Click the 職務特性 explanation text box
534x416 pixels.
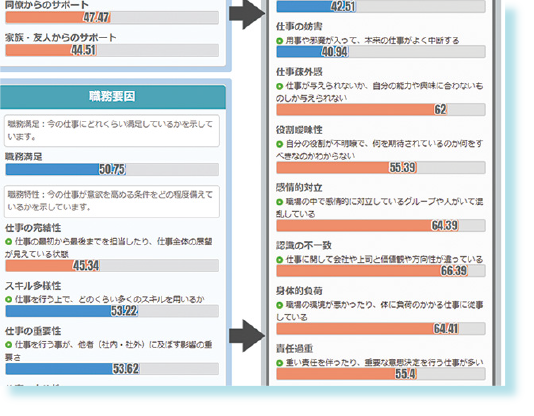coord(112,202)
